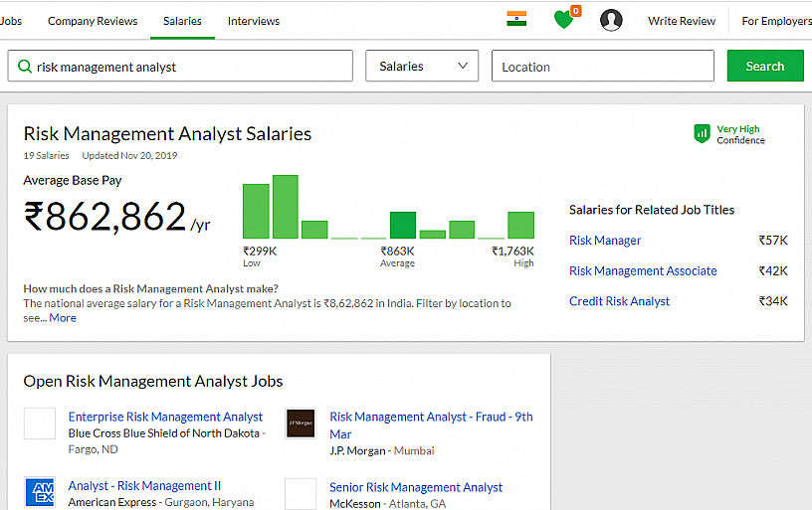812x510 pixels.
Task: Click the orange saved jobs count badge
Action: click(x=575, y=11)
